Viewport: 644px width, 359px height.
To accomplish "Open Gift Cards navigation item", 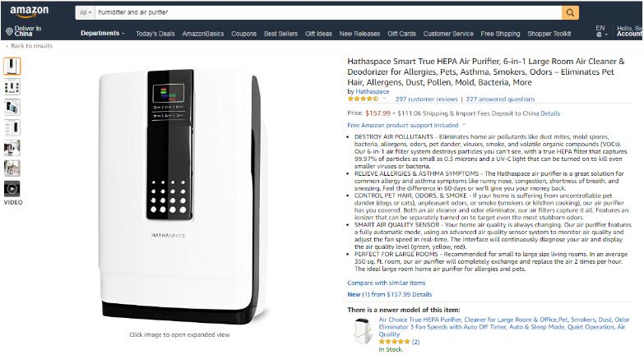I will [x=401, y=34].
